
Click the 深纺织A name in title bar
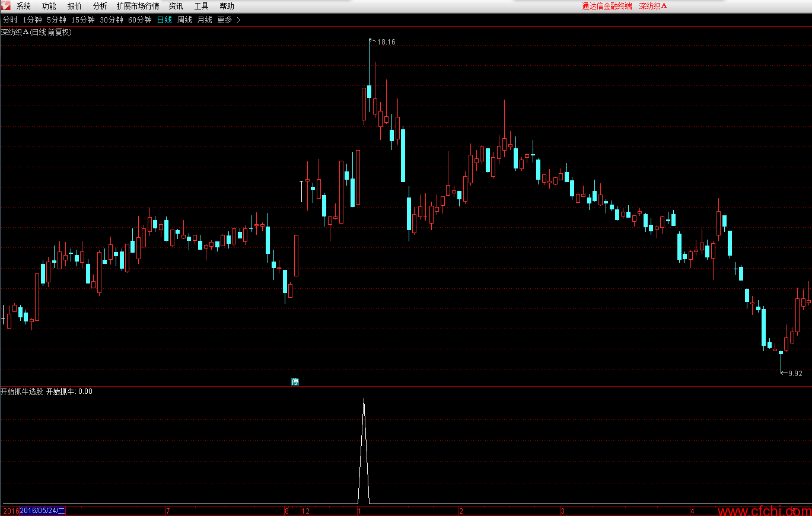pyautogui.click(x=653, y=6)
